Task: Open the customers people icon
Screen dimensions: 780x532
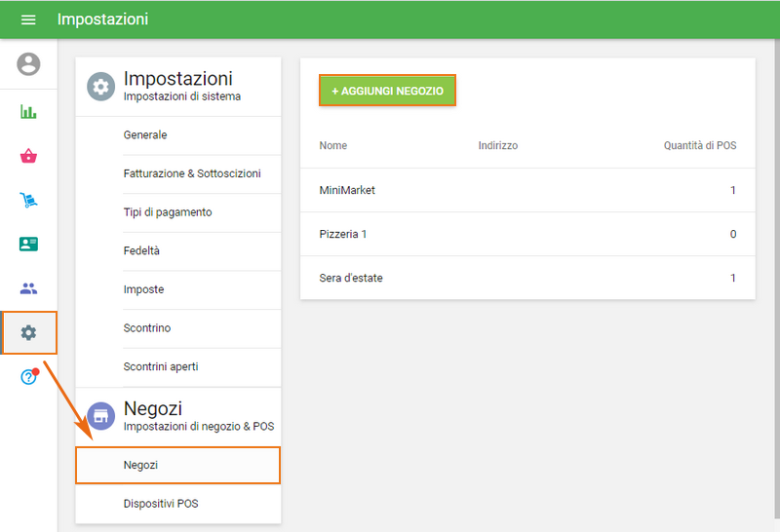Action: tap(28, 288)
